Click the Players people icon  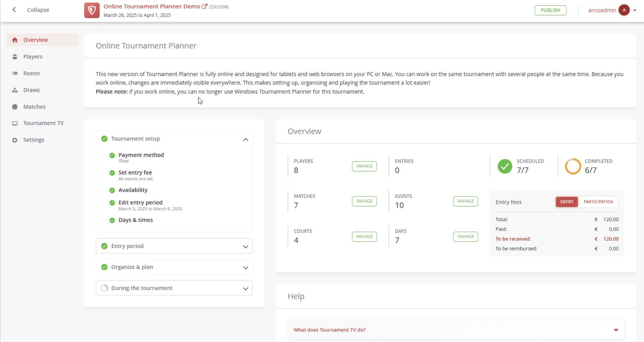pos(15,57)
